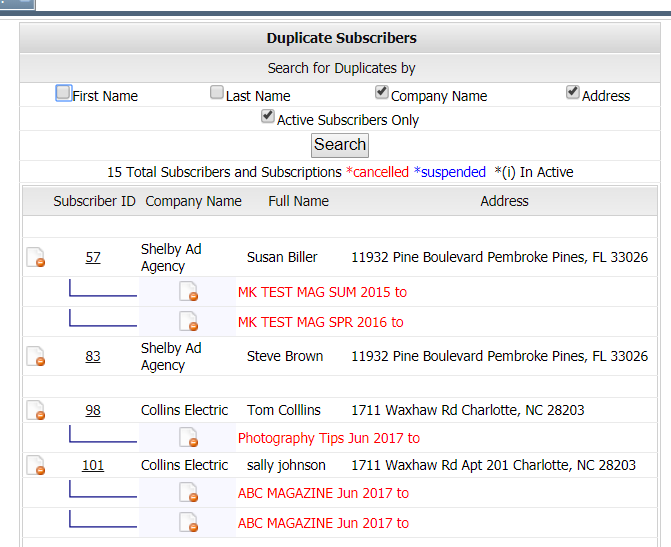Enable the First Name checkbox
Image resolution: width=671 pixels, height=547 pixels.
[x=63, y=93]
